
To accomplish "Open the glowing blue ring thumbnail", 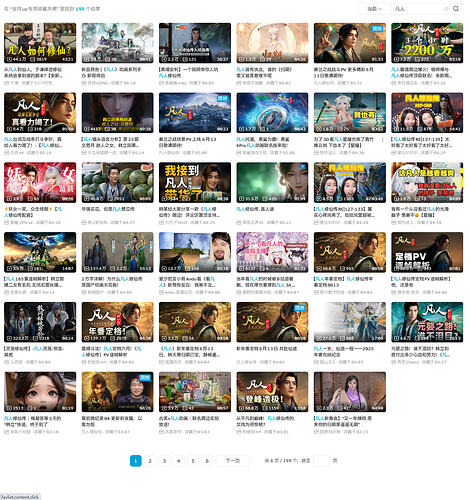I will pyautogui.click(x=272, y=113).
